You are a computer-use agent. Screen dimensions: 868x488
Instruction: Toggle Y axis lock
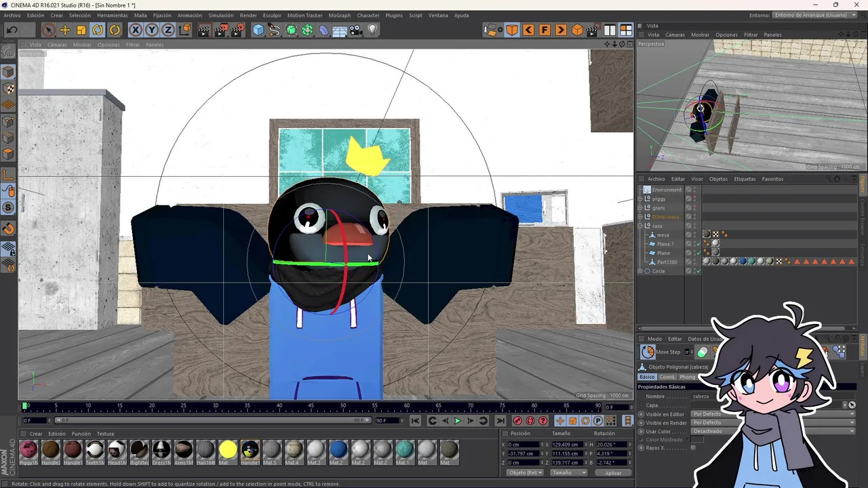point(152,30)
